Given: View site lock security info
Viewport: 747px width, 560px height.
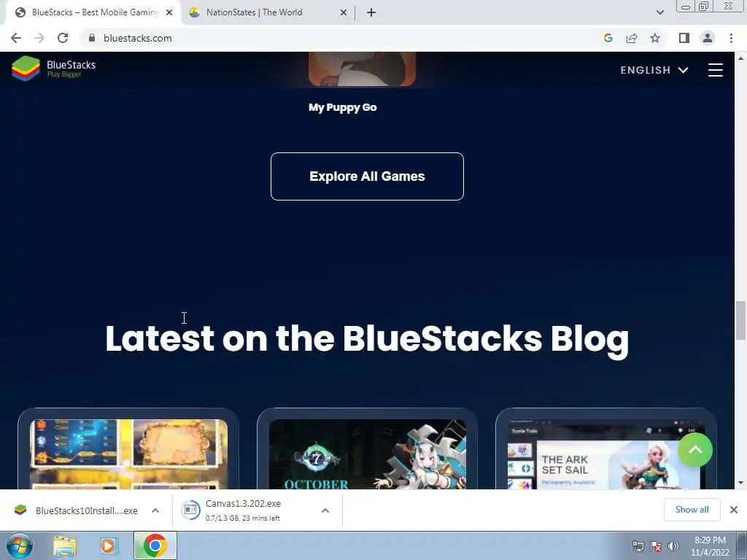Looking at the screenshot, I should pos(92,38).
